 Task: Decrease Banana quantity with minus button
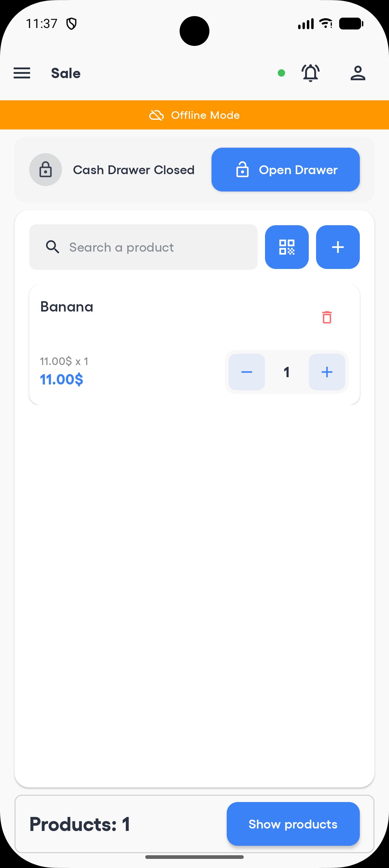[246, 372]
